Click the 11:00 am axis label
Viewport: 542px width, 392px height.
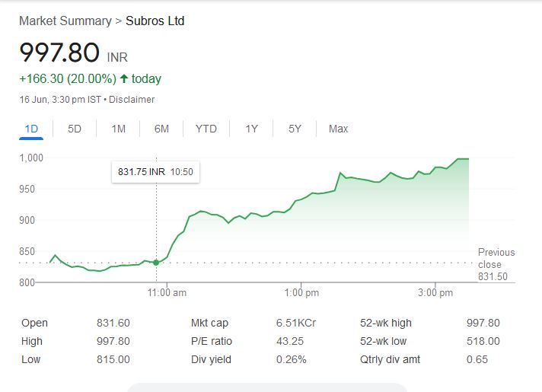(167, 293)
